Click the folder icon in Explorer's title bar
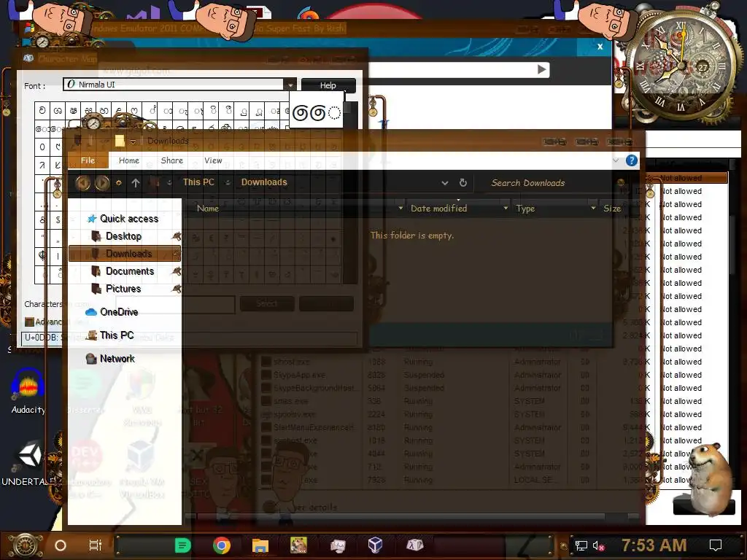The height and width of the screenshot is (560, 747). click(x=120, y=141)
